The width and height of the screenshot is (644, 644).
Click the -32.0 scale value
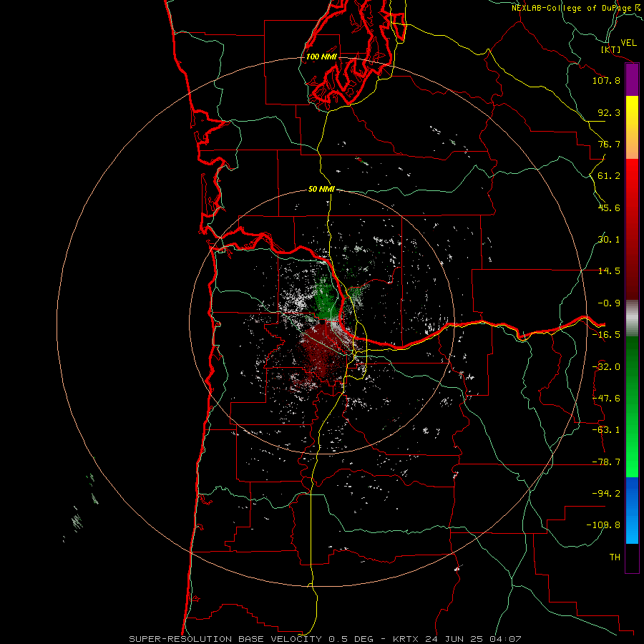coord(606,367)
